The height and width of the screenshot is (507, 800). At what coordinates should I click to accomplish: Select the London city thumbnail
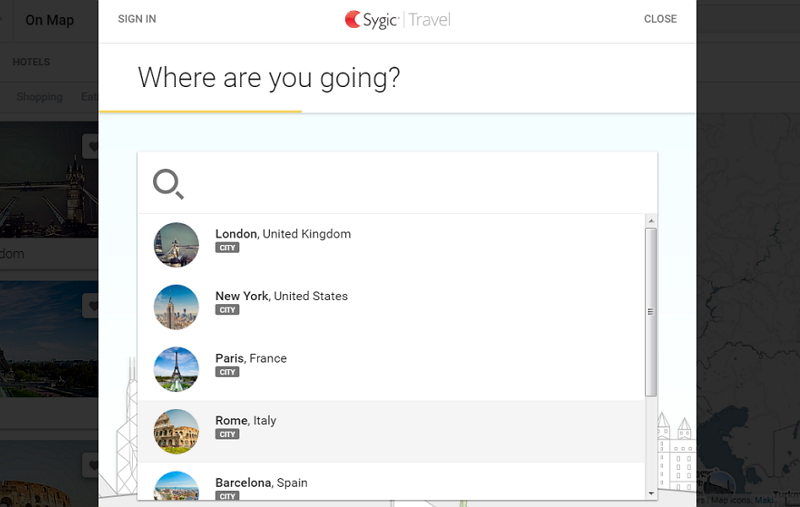tap(176, 245)
